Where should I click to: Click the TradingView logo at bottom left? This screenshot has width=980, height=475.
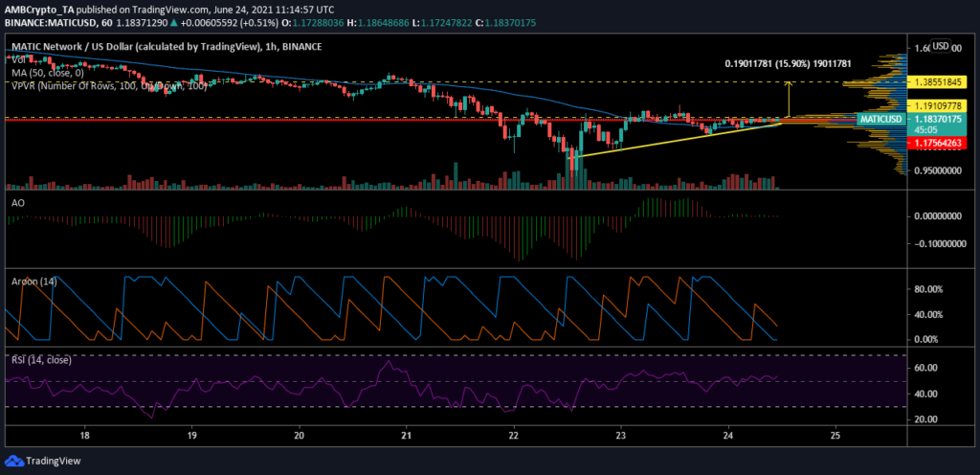coord(43,462)
